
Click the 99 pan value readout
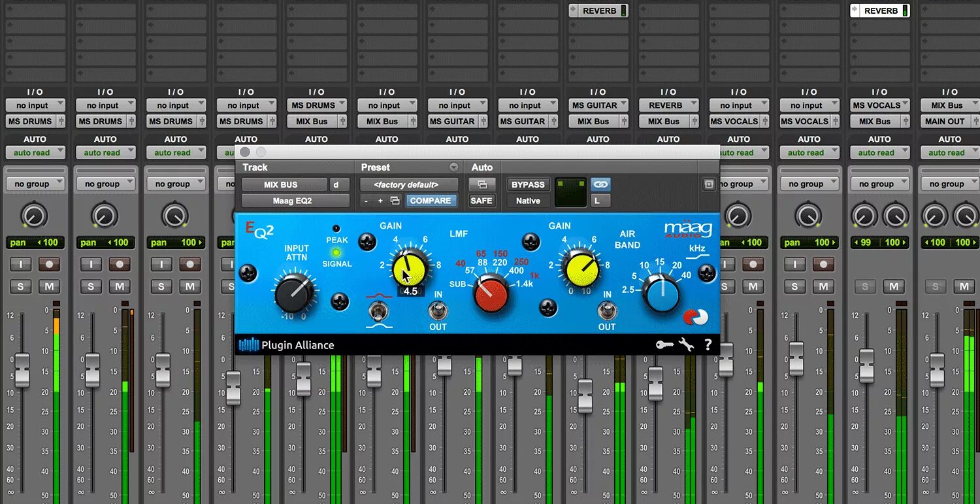click(x=865, y=243)
